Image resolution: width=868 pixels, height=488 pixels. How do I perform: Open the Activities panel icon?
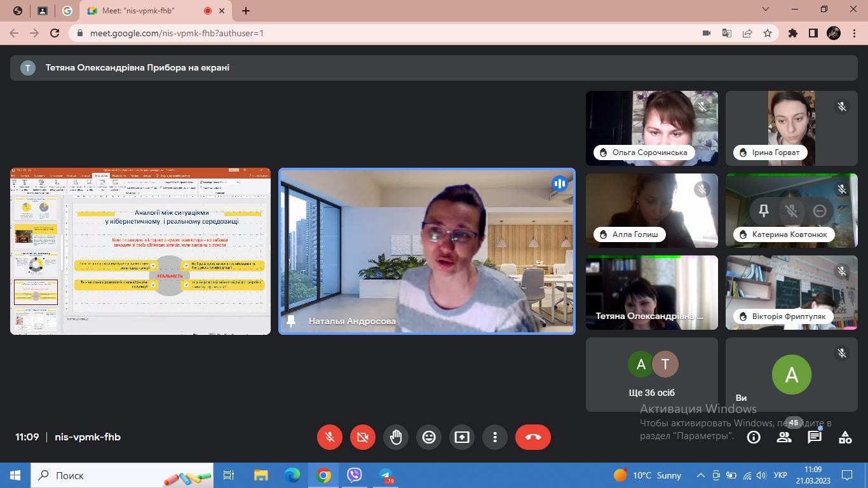pos(845,437)
